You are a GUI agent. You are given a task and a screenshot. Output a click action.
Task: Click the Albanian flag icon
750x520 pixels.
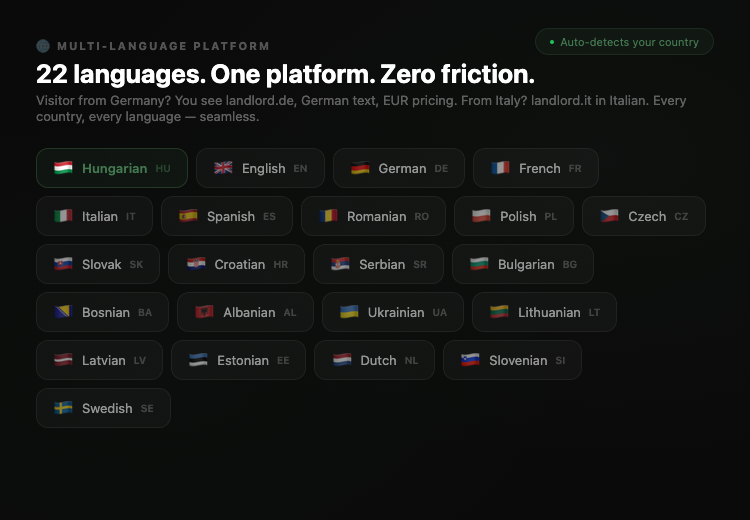204,312
